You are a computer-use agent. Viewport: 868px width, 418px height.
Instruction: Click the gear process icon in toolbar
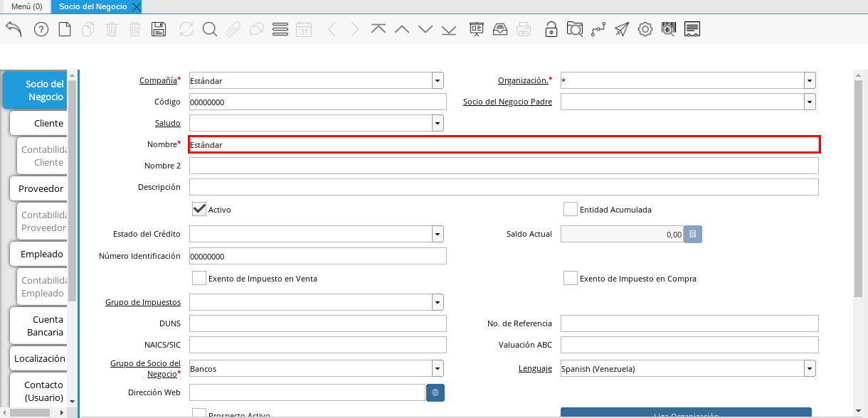pos(645,29)
